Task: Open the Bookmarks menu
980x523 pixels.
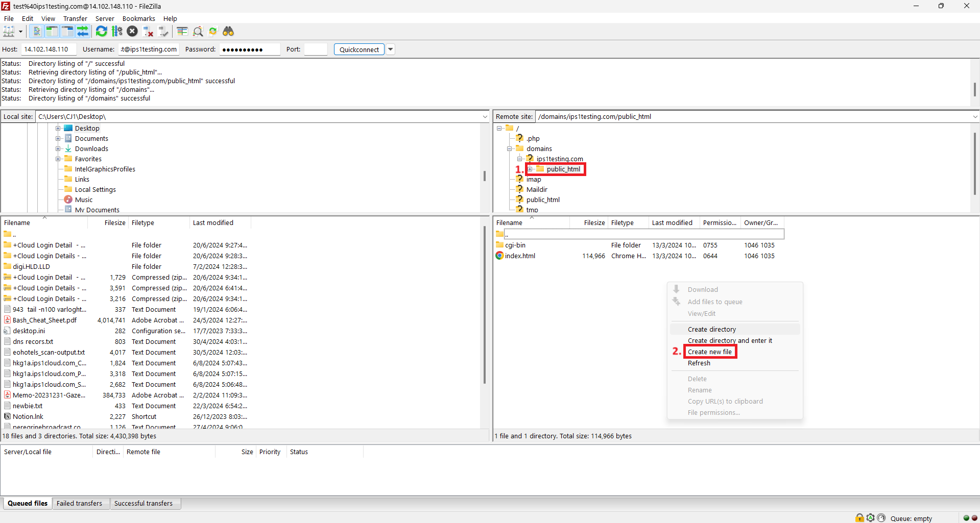Action: (138, 18)
